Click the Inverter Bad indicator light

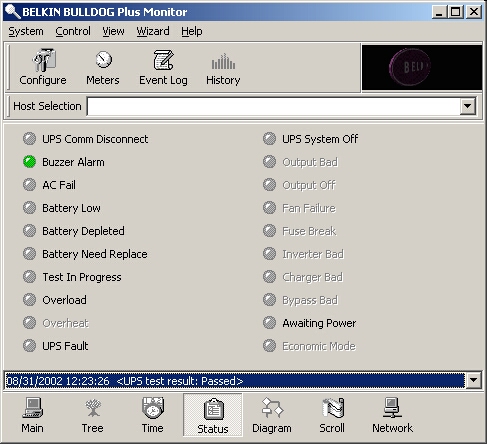[269, 254]
